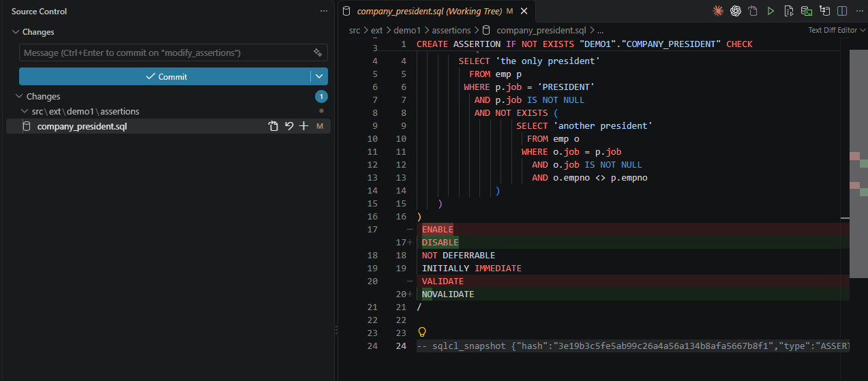Discard changes for company_president.sql
The image size is (868, 381).
tap(289, 126)
